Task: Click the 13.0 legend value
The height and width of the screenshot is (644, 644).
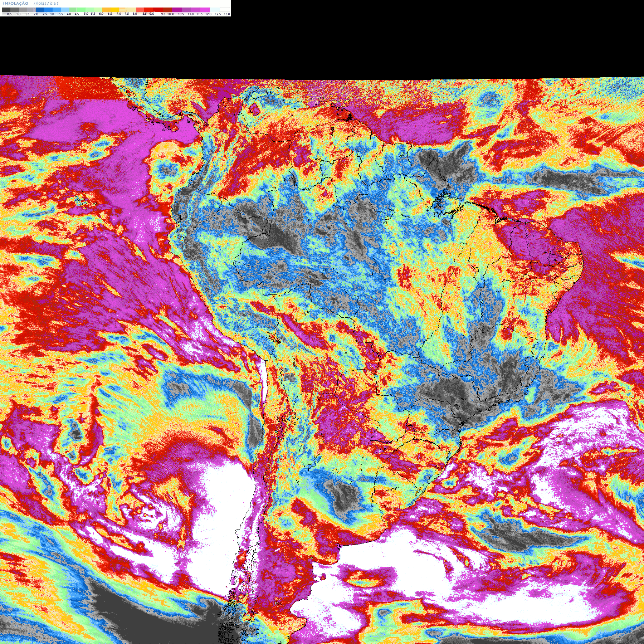Action: tap(227, 14)
